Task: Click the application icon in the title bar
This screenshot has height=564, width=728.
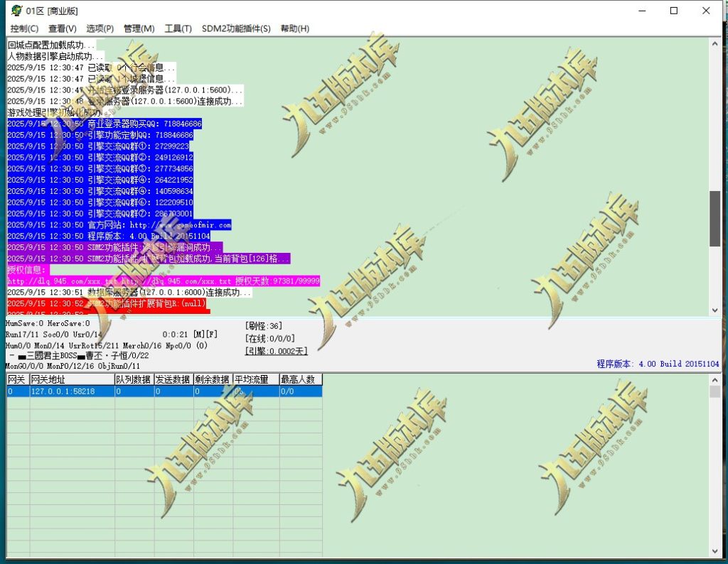Action: 16,11
